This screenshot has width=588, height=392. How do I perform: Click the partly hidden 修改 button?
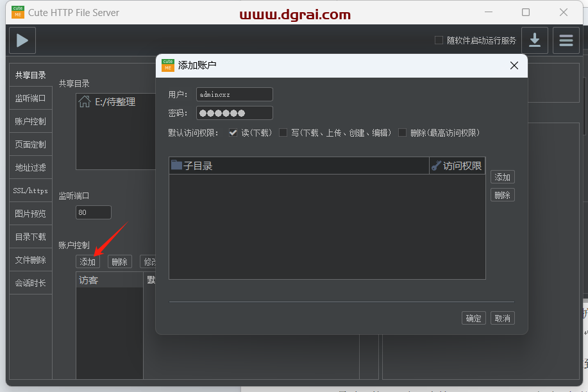[x=148, y=262]
